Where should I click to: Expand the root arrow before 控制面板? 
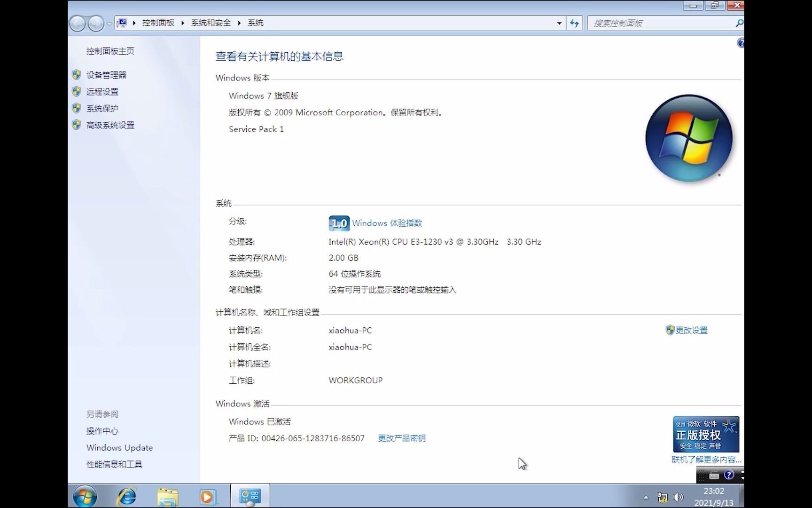134,23
